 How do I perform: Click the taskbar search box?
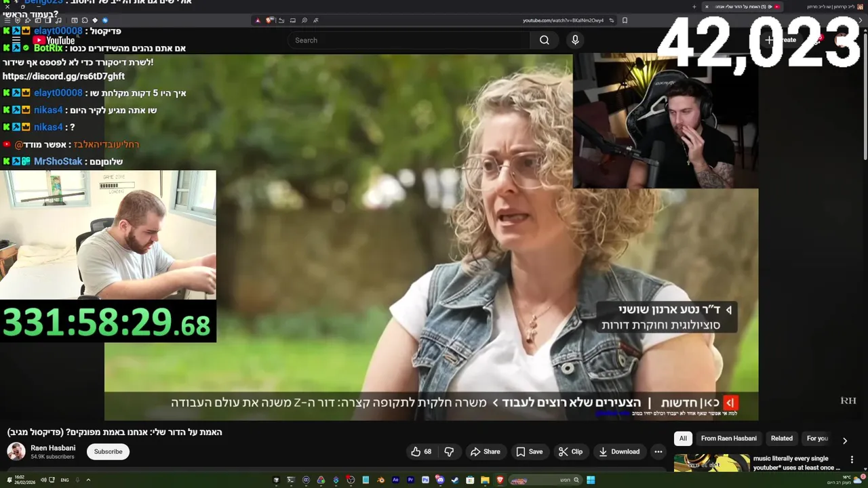[545, 480]
